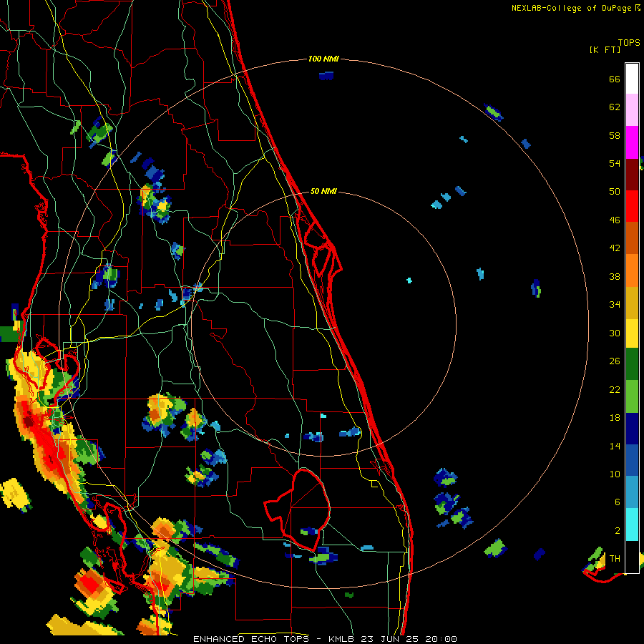The width and height of the screenshot is (644, 644).
Task: Select the white swatch atop the legend
Action: coord(632,79)
